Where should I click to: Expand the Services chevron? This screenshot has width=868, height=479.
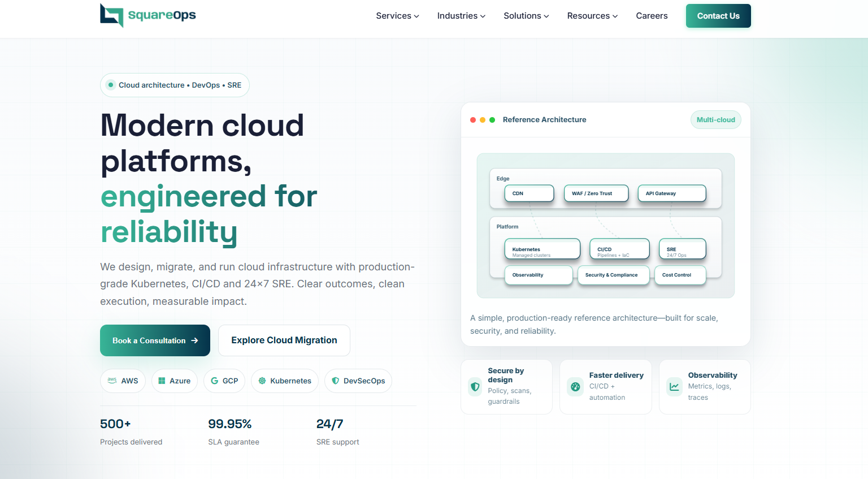pos(416,16)
